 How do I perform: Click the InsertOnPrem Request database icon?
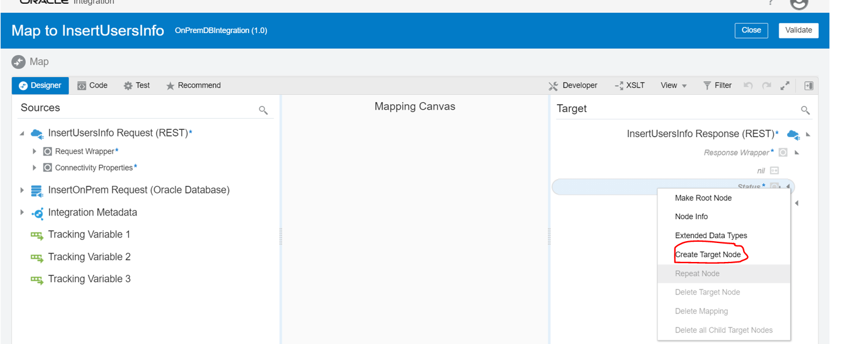point(37,190)
